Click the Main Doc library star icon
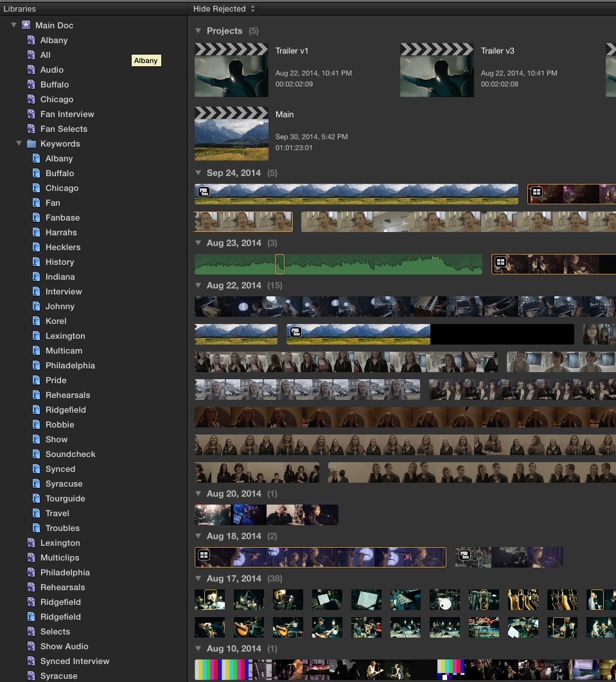The image size is (616, 682). click(x=26, y=25)
